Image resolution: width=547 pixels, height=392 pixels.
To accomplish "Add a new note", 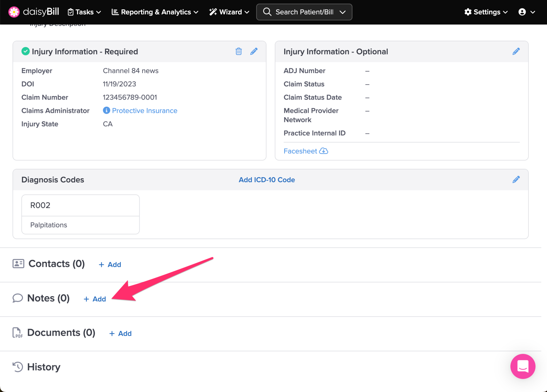I will click(95, 299).
